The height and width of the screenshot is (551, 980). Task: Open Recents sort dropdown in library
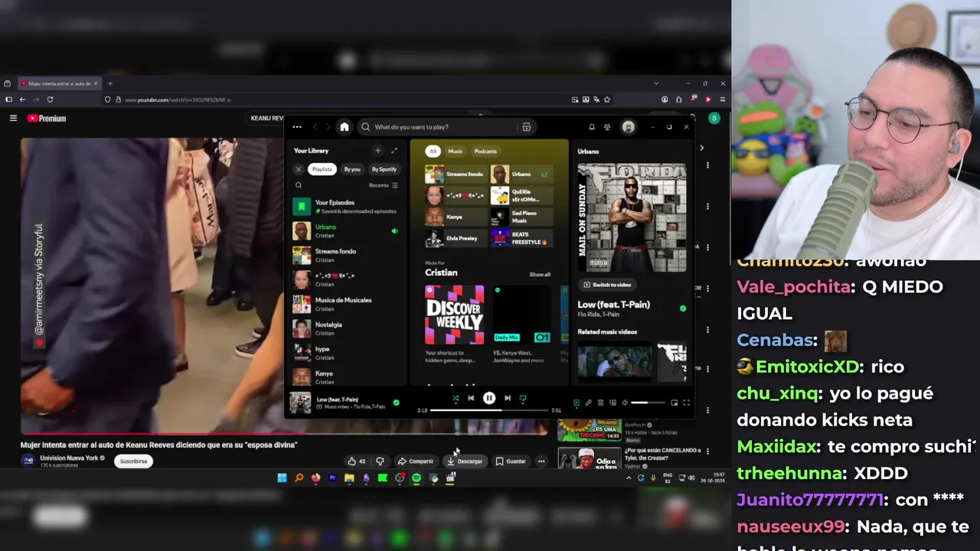coord(384,185)
